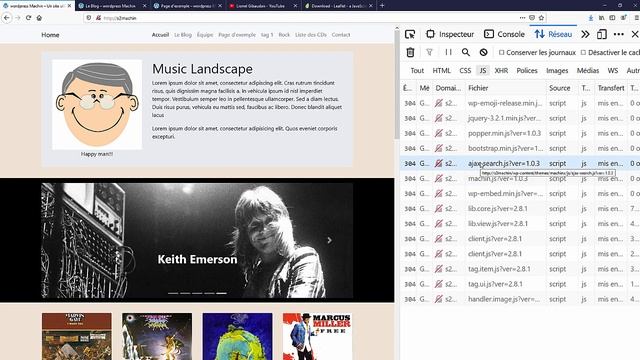Open a new browser tab with the plus

[382, 6]
